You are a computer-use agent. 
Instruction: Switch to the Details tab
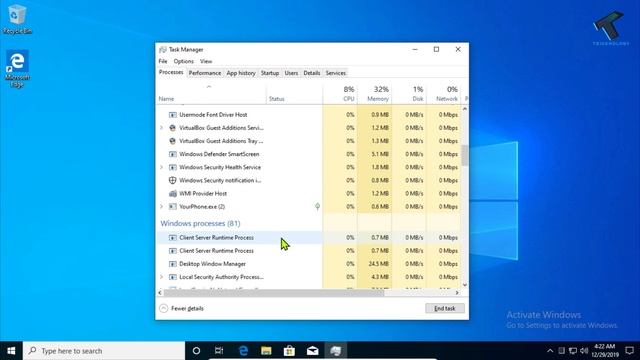312,73
